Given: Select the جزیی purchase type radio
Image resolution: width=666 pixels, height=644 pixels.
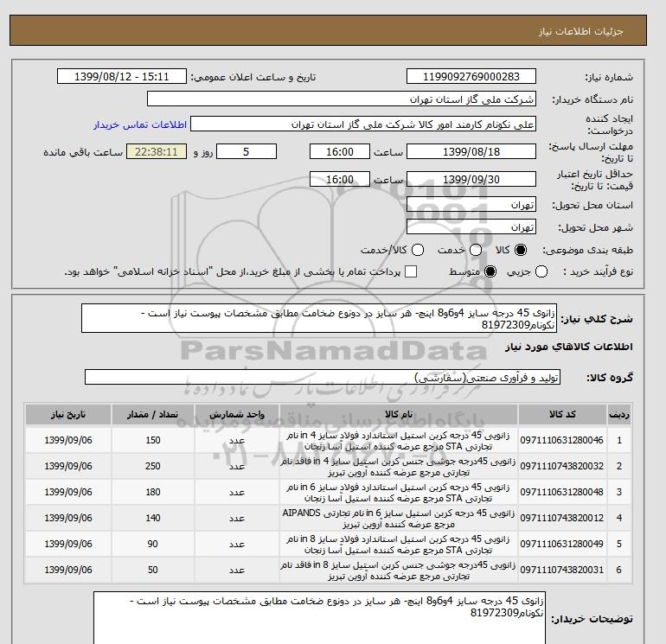Looking at the screenshot, I should coord(541,271).
